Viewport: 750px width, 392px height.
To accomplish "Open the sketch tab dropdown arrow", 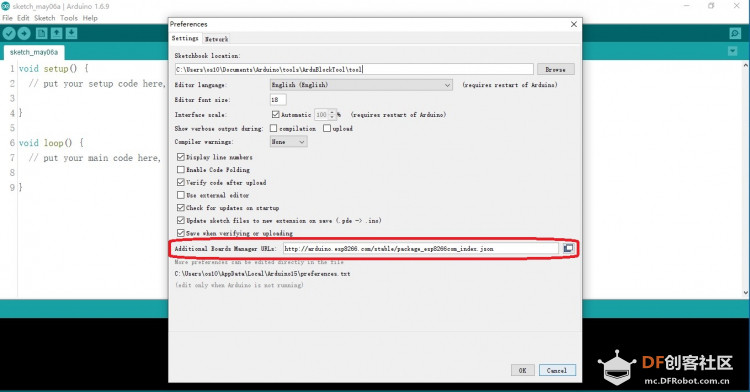I will pyautogui.click(x=732, y=51).
